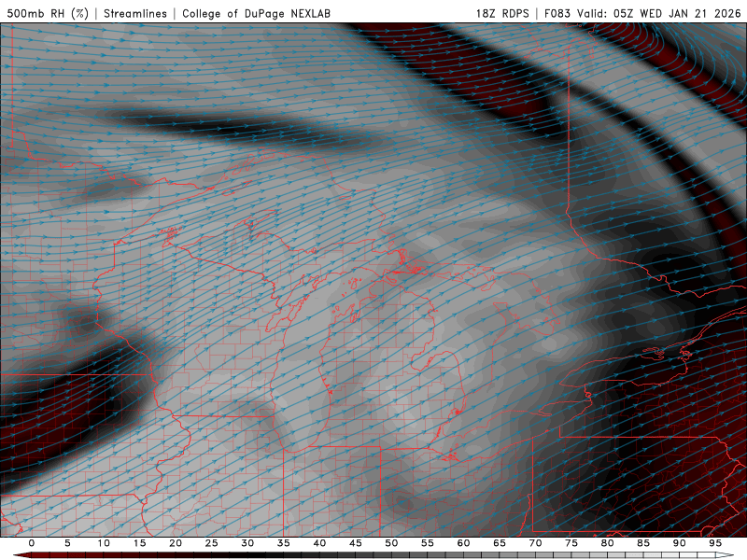The width and height of the screenshot is (747, 560).
Task: Click the "70" value on color scale
Action: [x=535, y=543]
